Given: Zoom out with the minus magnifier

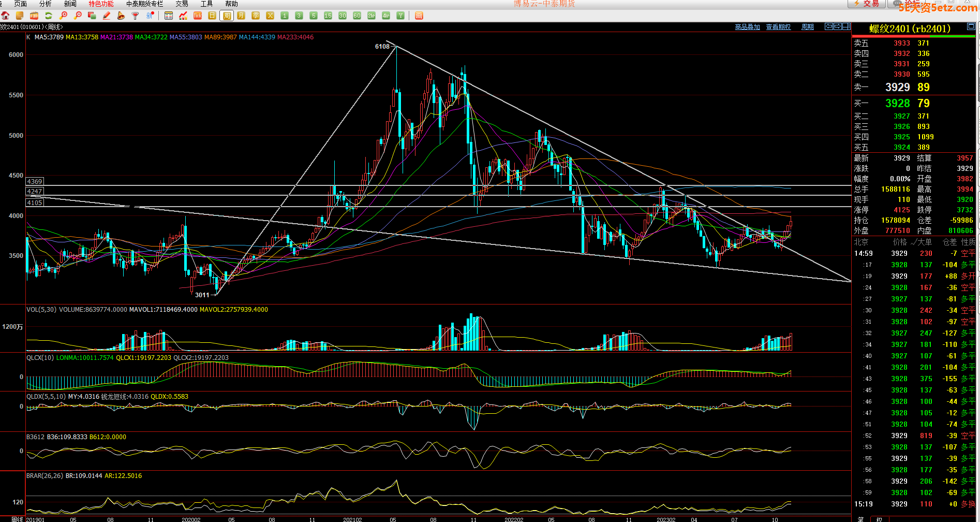Looking at the screenshot, I should click(x=78, y=16).
